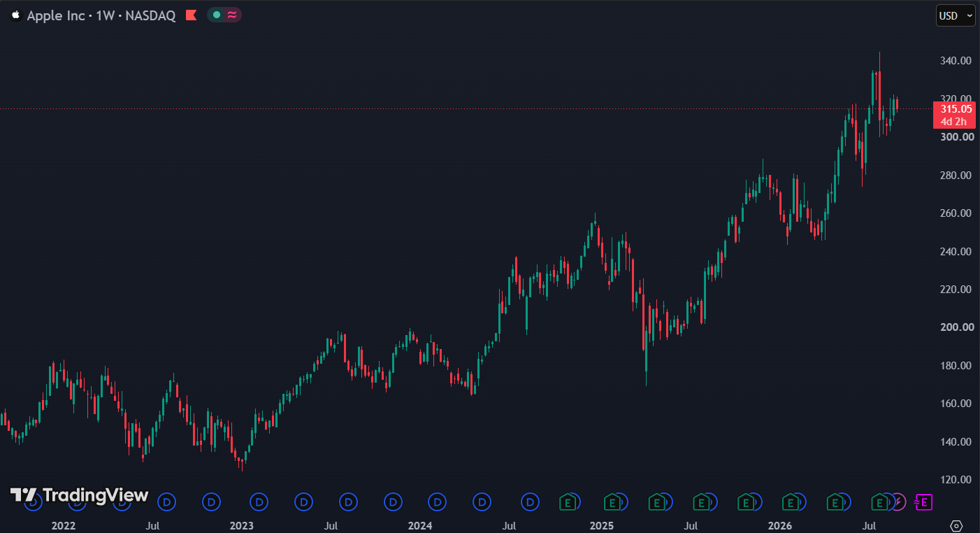This screenshot has width=980, height=533.
Task: Click the 2026 label on the time axis
Action: [779, 525]
